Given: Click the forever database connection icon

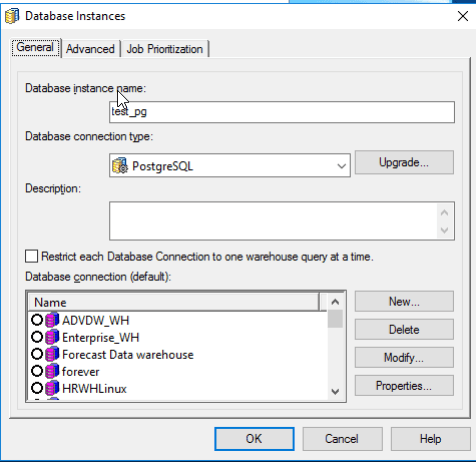Looking at the screenshot, I should pos(52,371).
